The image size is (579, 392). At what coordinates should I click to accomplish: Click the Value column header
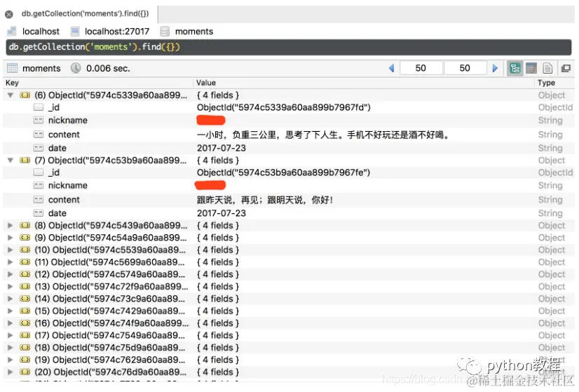(x=206, y=83)
